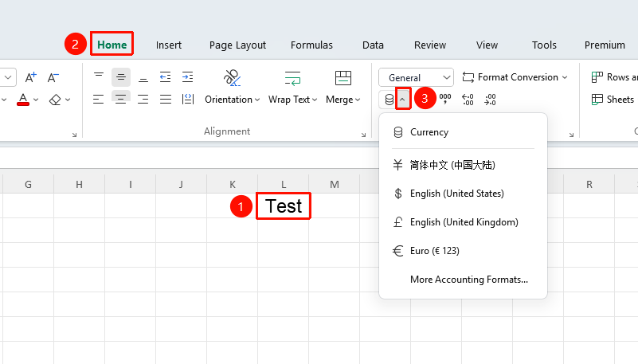The image size is (638, 364).
Task: Open the Premium tab
Action: click(x=605, y=45)
